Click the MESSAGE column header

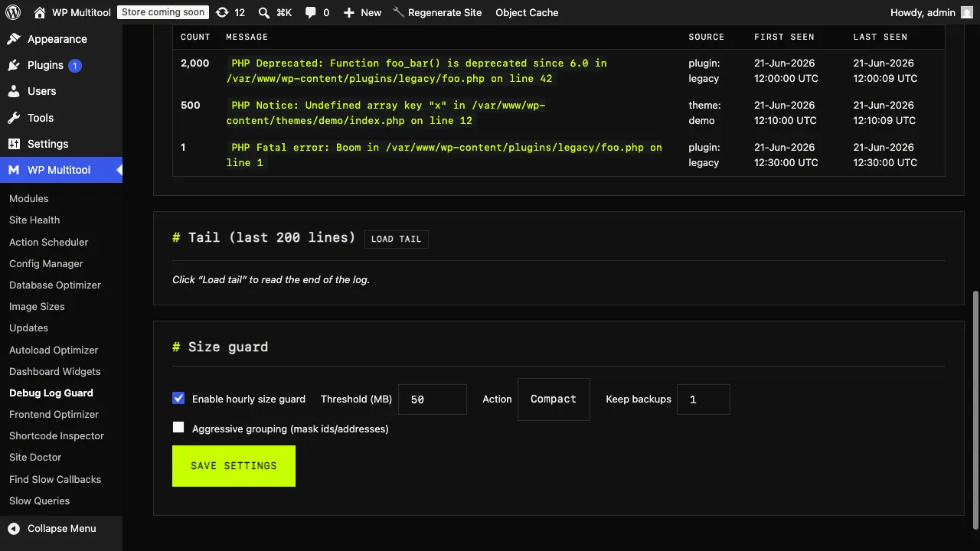(x=247, y=37)
